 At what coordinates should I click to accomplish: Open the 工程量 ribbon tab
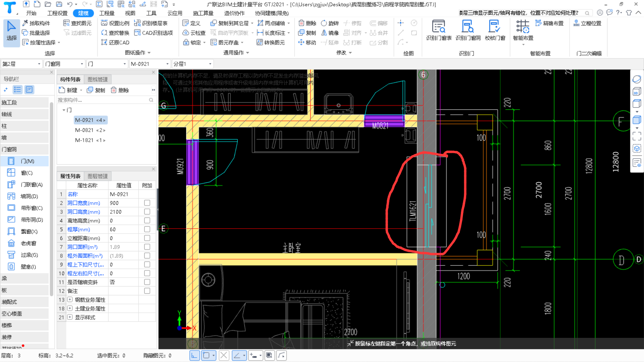point(107,13)
